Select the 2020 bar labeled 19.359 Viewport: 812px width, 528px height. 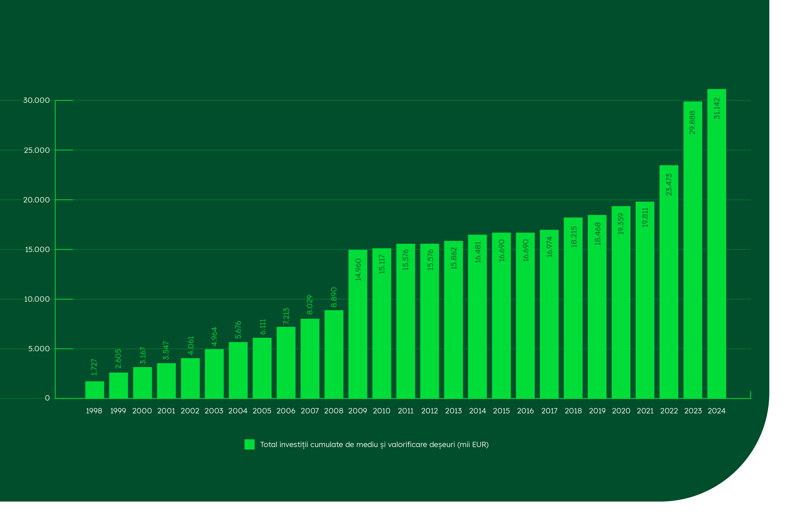point(621,302)
